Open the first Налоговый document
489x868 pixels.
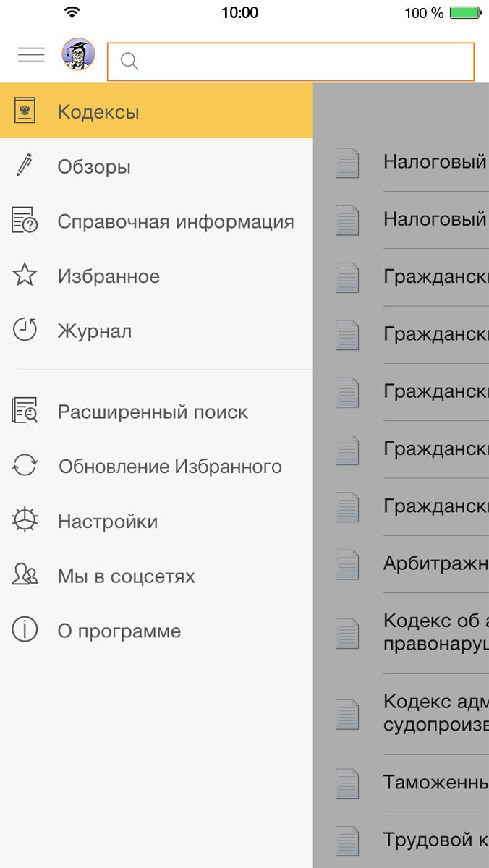pyautogui.click(x=434, y=161)
